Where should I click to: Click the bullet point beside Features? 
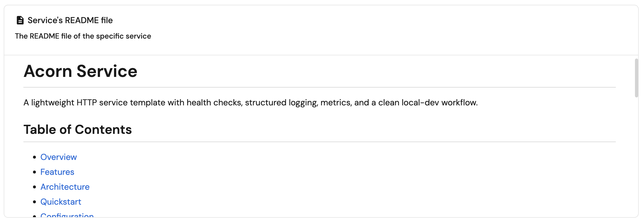coord(35,172)
